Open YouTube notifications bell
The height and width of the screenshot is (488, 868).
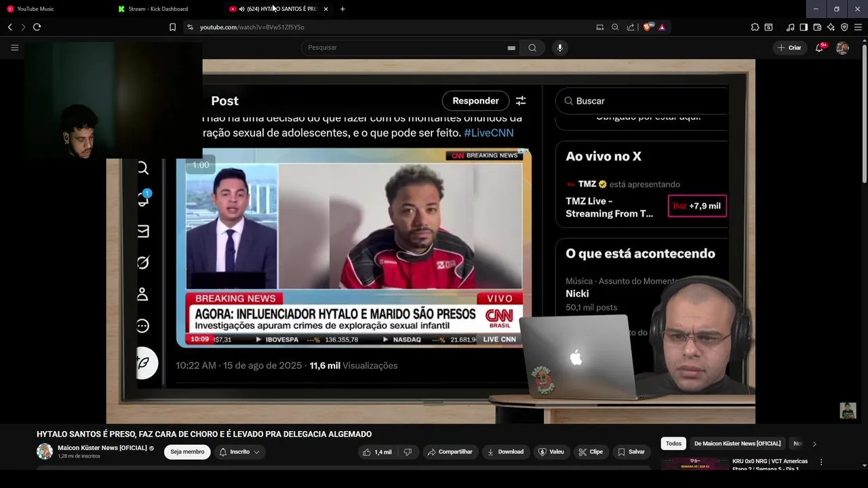(x=819, y=47)
